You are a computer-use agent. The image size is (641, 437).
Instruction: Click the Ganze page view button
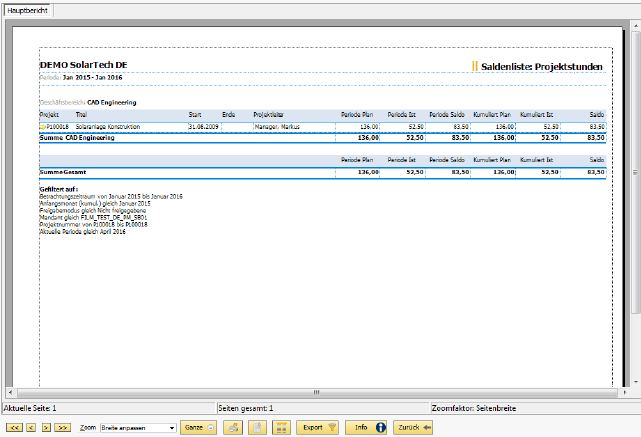198,427
